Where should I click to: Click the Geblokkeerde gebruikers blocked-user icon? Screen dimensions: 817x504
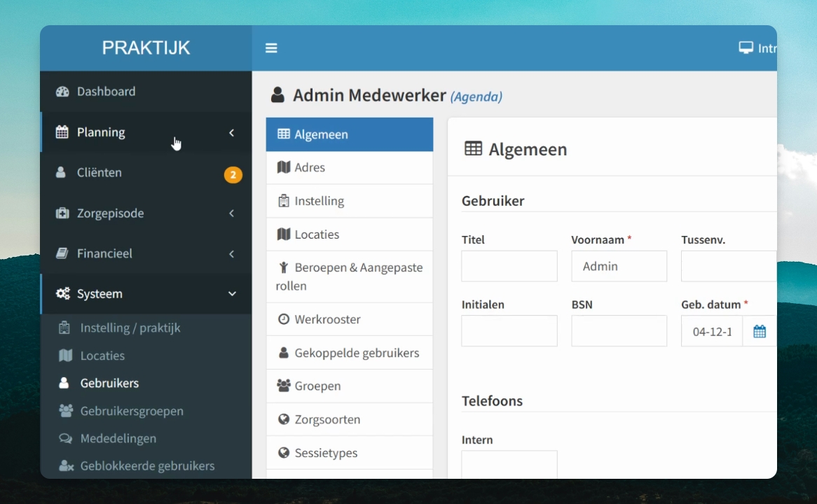coord(66,466)
